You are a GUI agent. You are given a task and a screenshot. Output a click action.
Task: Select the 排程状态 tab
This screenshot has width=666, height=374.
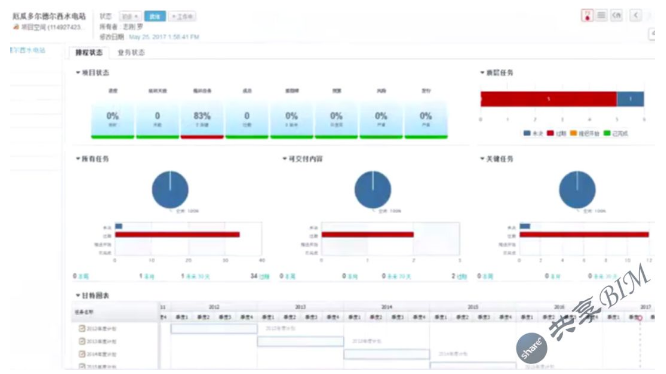click(x=89, y=52)
